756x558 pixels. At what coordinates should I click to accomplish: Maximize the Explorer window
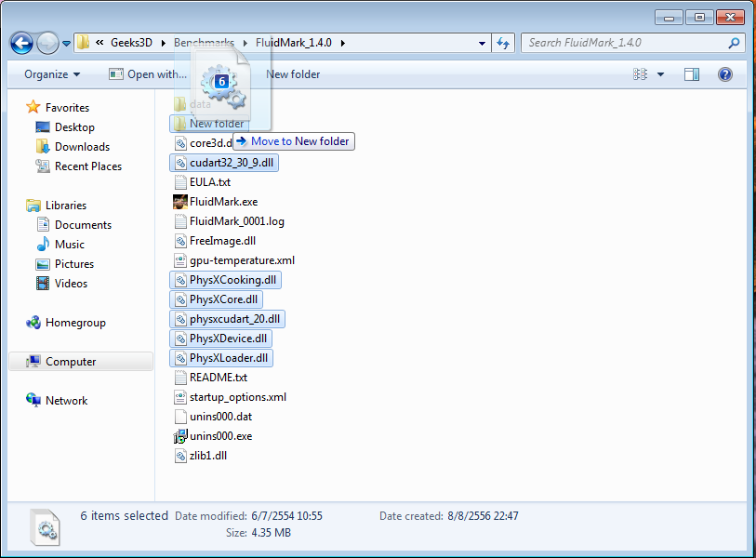coord(699,18)
